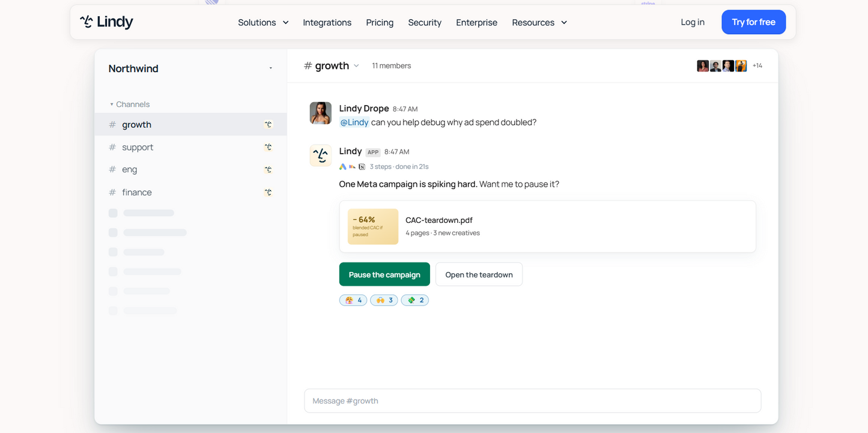The width and height of the screenshot is (868, 433).
Task: Expand the 3 steps done in 21s text
Action: 399,167
